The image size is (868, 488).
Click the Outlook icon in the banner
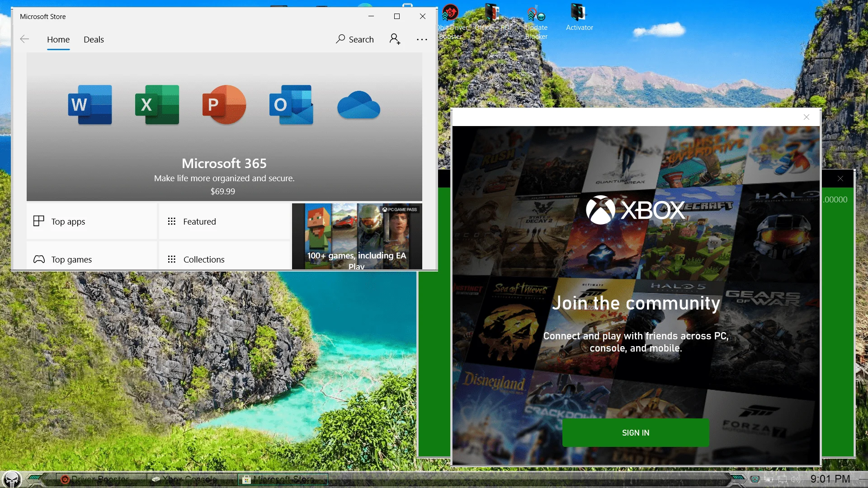click(x=291, y=105)
